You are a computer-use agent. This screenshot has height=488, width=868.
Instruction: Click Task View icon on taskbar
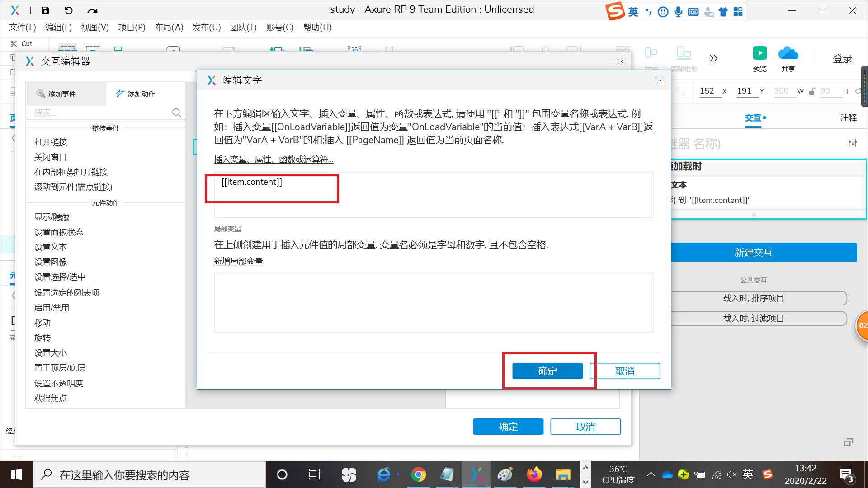pyautogui.click(x=314, y=474)
